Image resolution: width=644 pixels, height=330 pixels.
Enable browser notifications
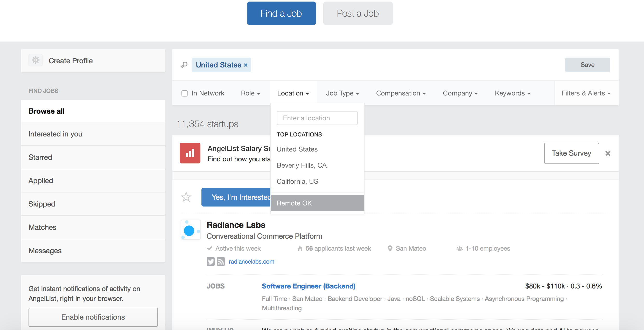[x=93, y=317]
